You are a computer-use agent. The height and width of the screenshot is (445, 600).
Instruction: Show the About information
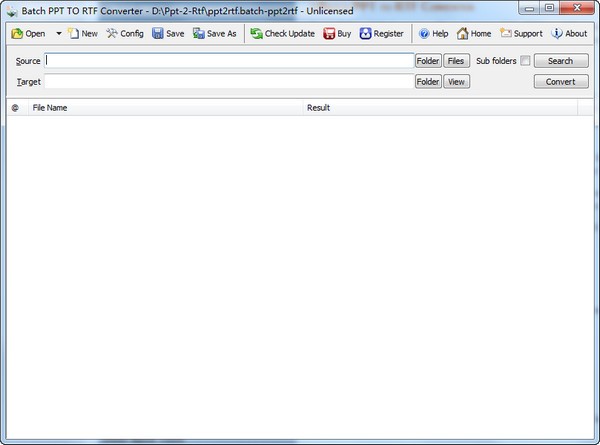(569, 33)
